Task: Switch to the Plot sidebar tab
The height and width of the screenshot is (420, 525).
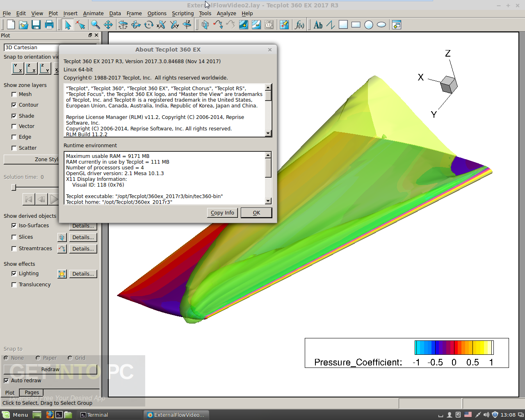Action: tap(10, 393)
